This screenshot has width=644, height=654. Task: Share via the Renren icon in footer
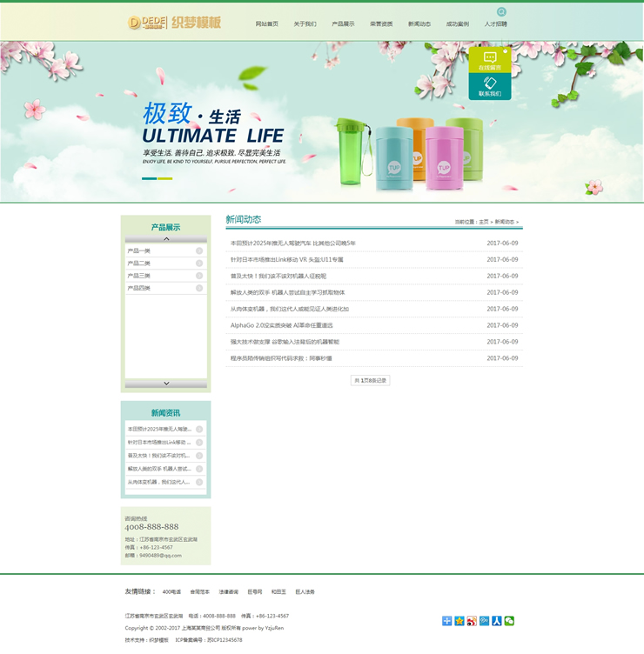(x=497, y=621)
